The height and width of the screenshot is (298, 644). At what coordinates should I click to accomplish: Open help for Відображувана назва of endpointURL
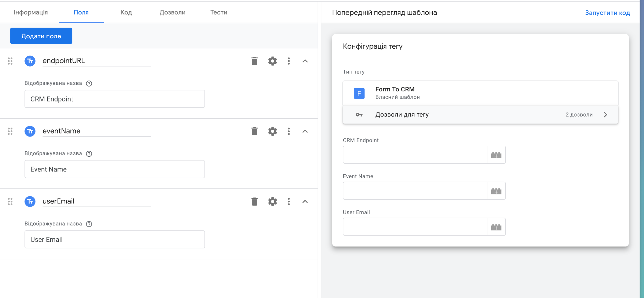coord(89,83)
